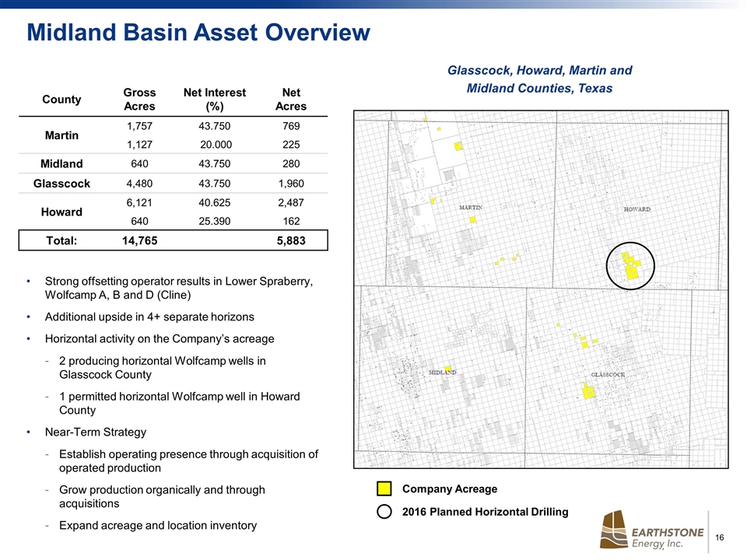This screenshot has height=560, width=747.
Task: Click the HOWARD county label on map
Action: (637, 209)
